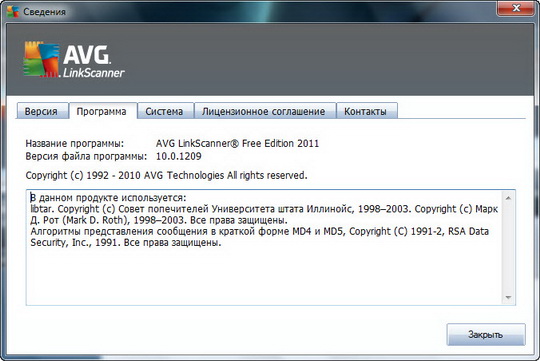
Task: Close the Сведения window with X
Action: tap(516, 8)
